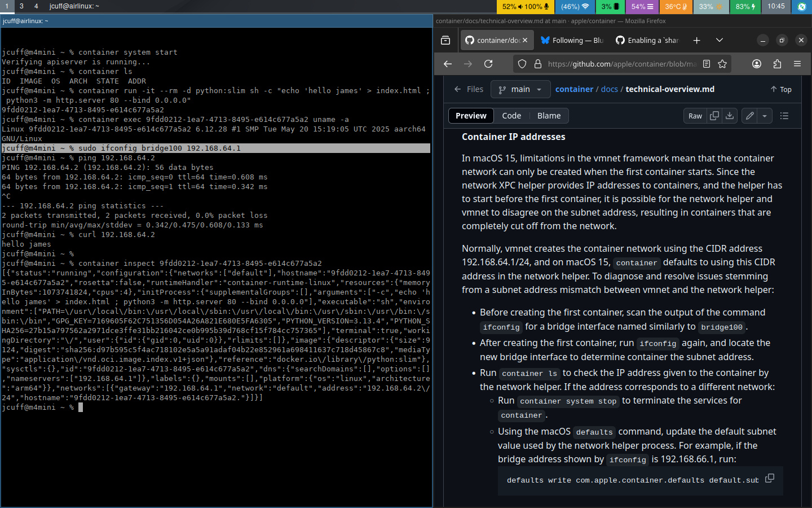Open the main branch dropdown

(520, 89)
